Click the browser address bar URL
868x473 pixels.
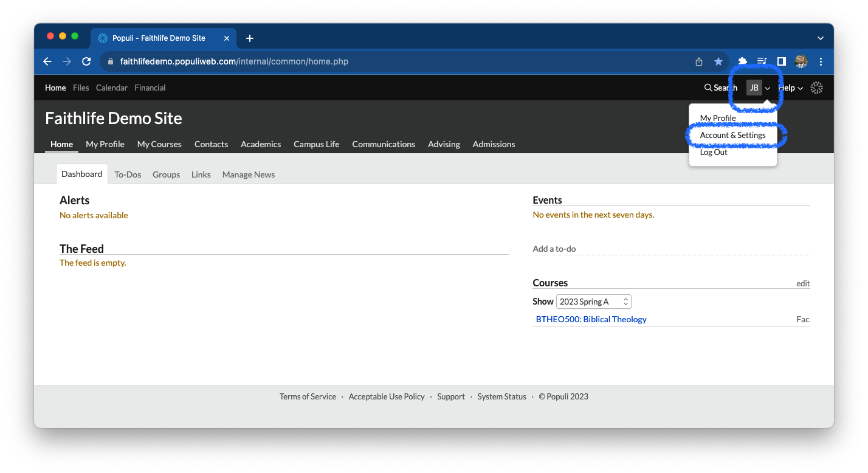tap(234, 61)
